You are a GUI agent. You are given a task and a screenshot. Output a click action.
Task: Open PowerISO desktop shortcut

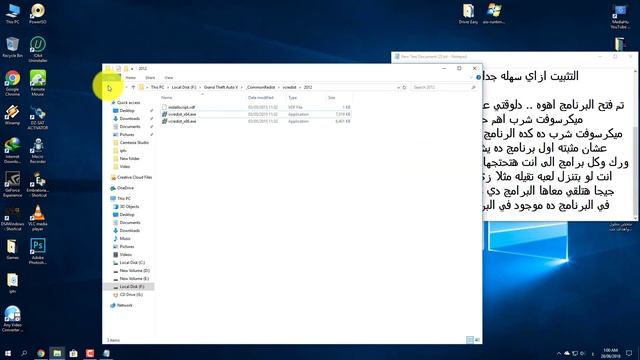(x=38, y=13)
